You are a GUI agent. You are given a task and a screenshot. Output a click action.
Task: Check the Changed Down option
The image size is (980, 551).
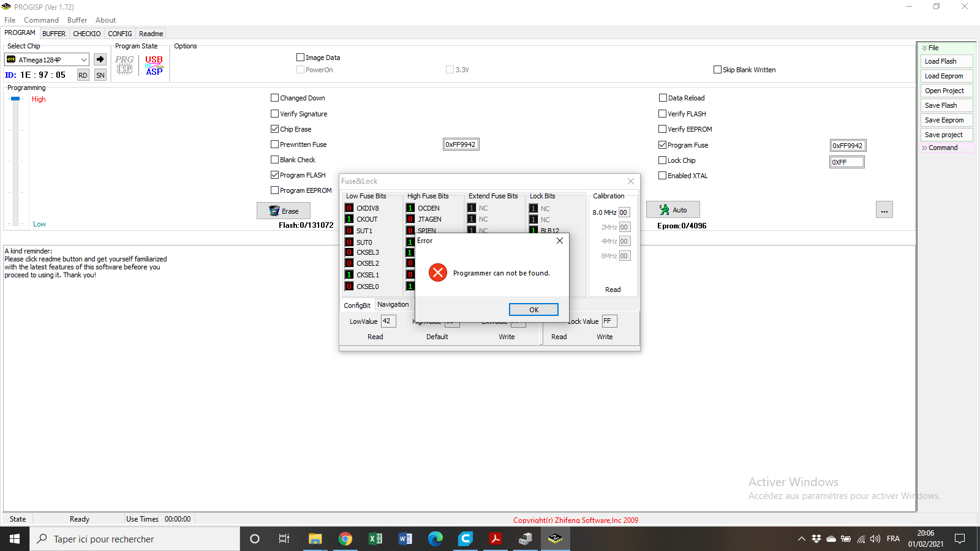pos(274,98)
